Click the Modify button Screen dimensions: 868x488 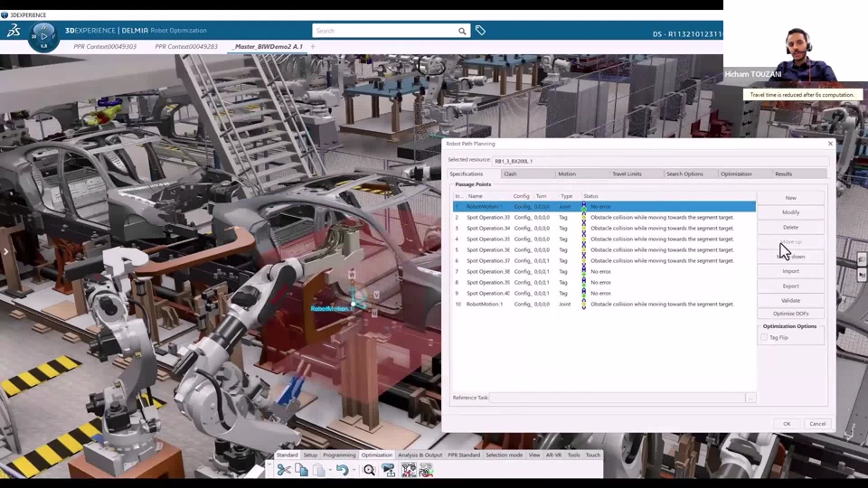pos(790,212)
